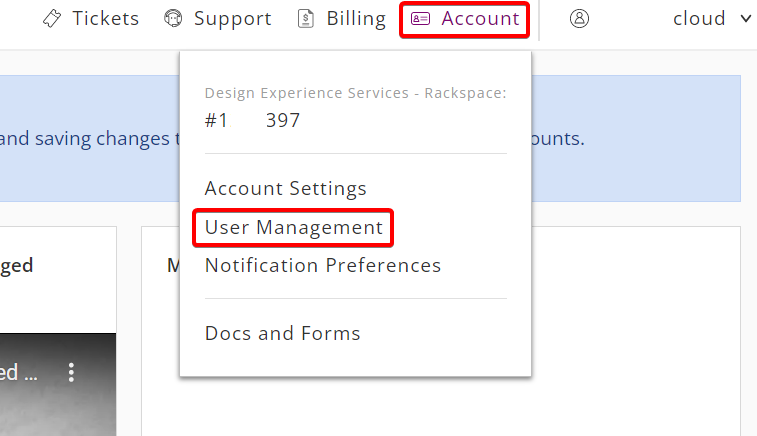Click the Billing invoice icon
Viewport: 757px width, 436px height.
pyautogui.click(x=306, y=19)
